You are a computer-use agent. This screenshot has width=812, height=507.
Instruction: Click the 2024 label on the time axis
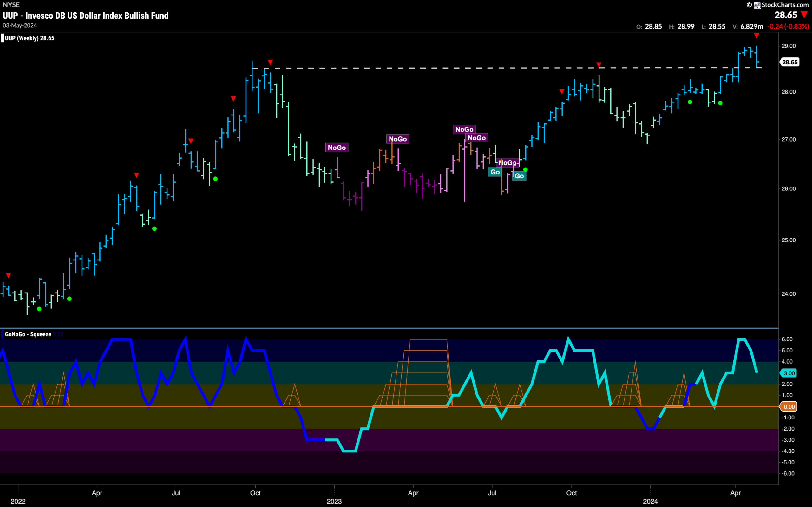(x=650, y=501)
